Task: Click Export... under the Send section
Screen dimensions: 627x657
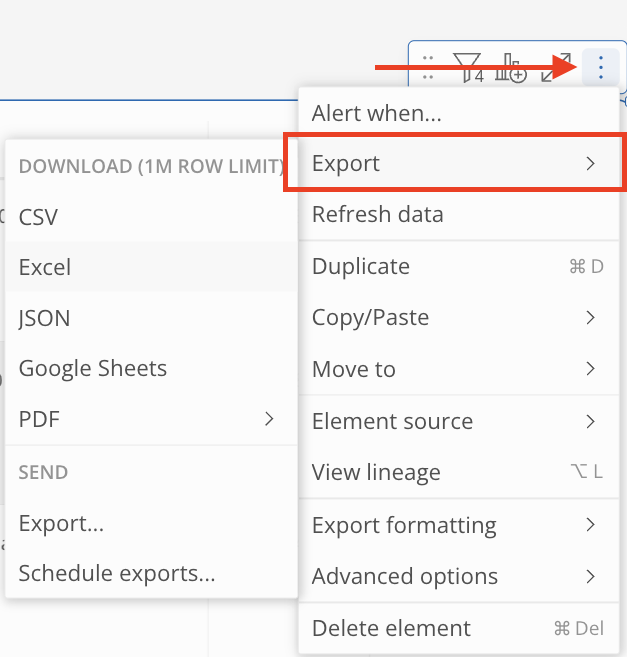Action: [x=151, y=523]
